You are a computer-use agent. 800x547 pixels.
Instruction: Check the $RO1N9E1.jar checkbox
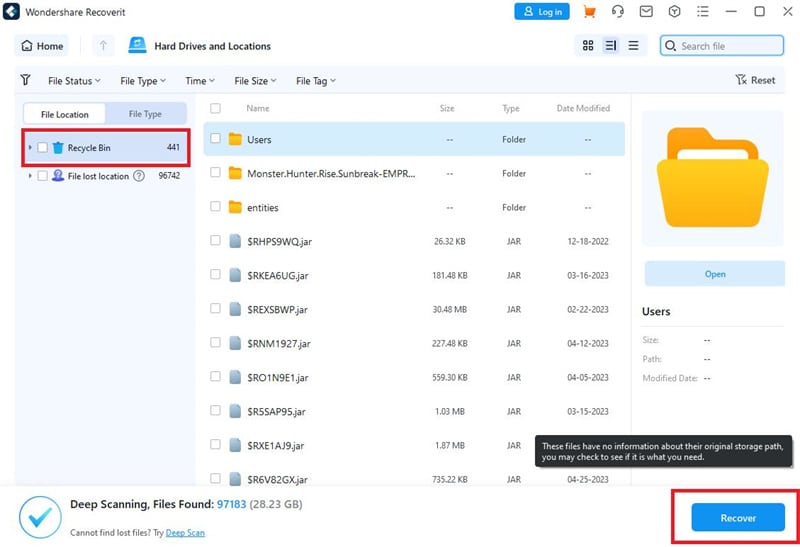tap(215, 377)
